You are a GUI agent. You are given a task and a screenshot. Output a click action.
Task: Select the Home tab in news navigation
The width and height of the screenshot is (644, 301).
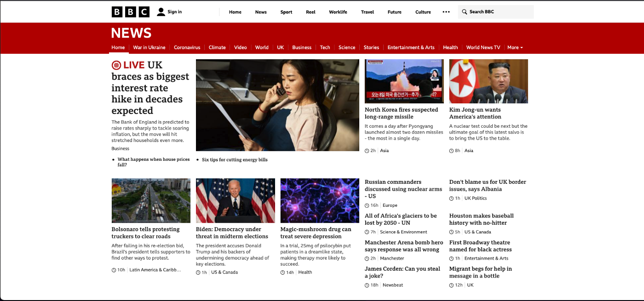tap(118, 47)
